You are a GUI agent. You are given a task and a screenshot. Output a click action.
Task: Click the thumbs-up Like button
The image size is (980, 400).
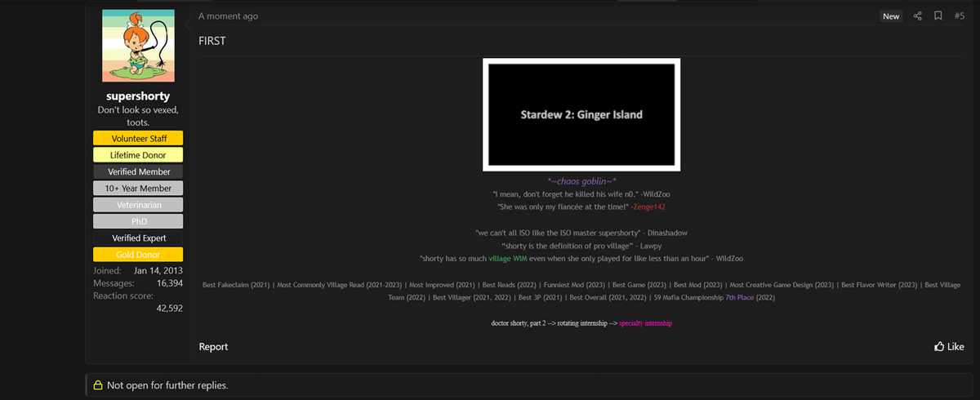pyautogui.click(x=949, y=347)
